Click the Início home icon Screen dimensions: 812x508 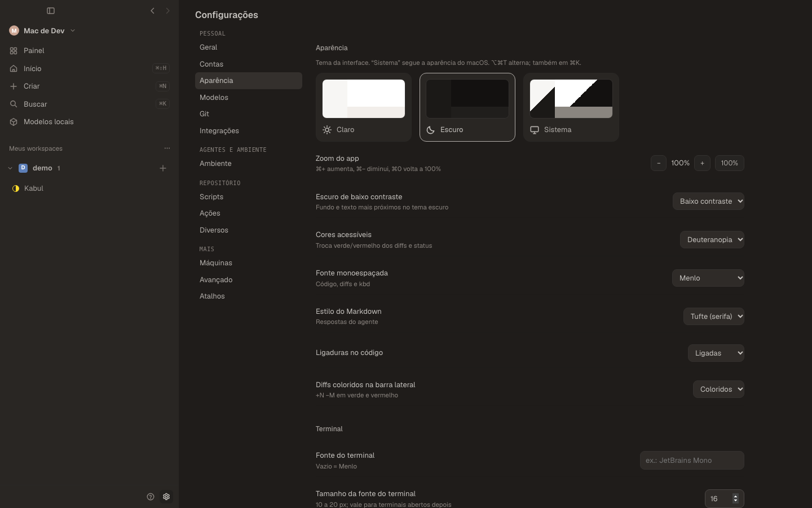[14, 68]
